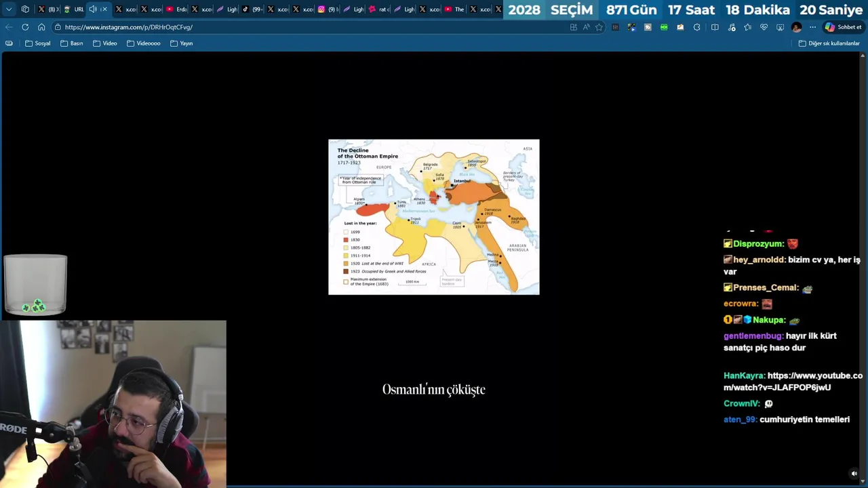Click the Ottoman Empire decline map image
The height and width of the screenshot is (488, 868).
(x=434, y=217)
